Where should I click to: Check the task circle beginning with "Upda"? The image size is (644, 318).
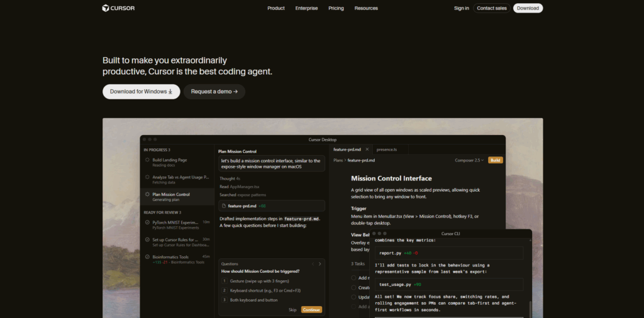tap(353, 297)
